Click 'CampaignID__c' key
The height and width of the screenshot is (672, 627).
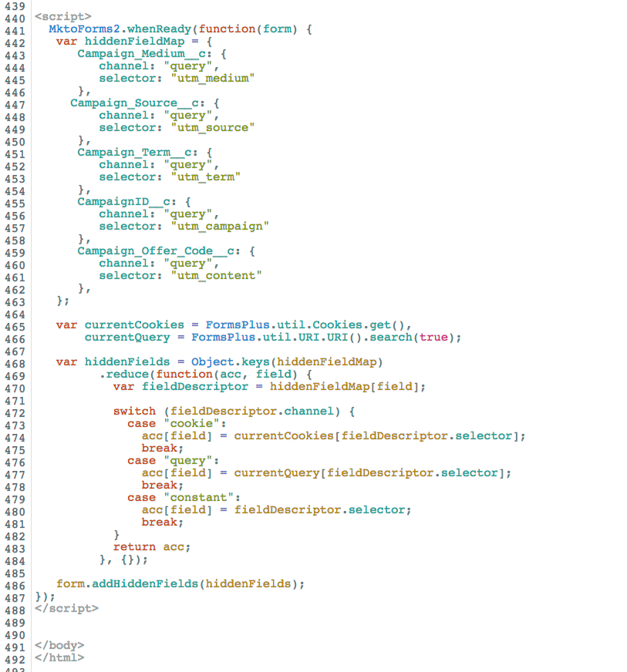pos(123,202)
